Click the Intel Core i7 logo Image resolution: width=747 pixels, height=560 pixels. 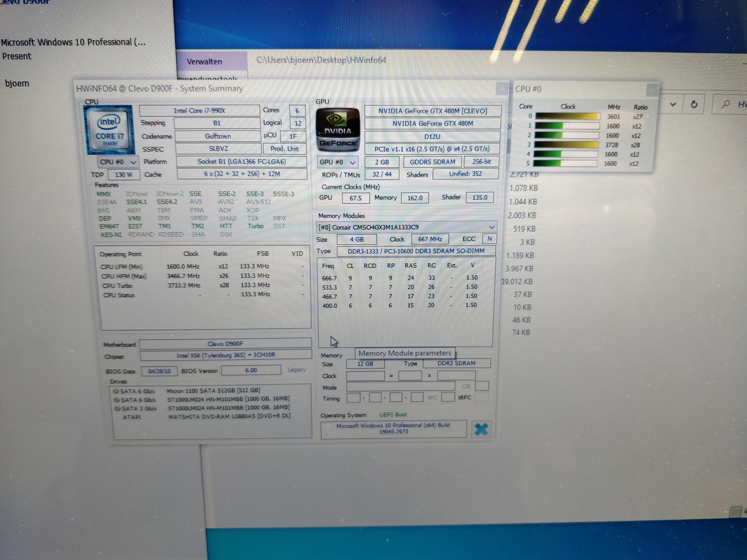coord(110,130)
